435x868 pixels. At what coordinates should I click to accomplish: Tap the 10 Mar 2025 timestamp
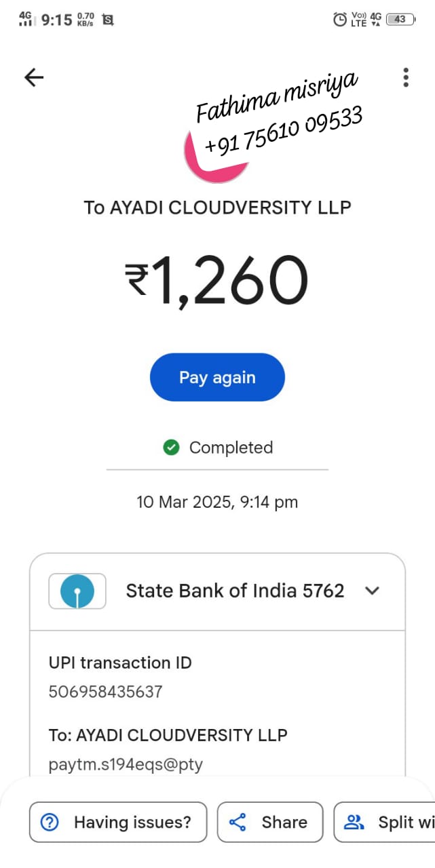[217, 502]
